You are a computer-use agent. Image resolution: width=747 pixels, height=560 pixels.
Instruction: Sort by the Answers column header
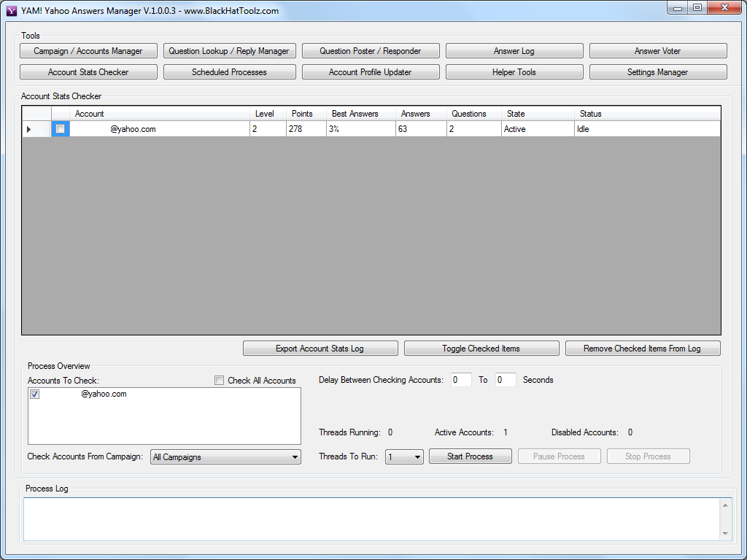421,113
